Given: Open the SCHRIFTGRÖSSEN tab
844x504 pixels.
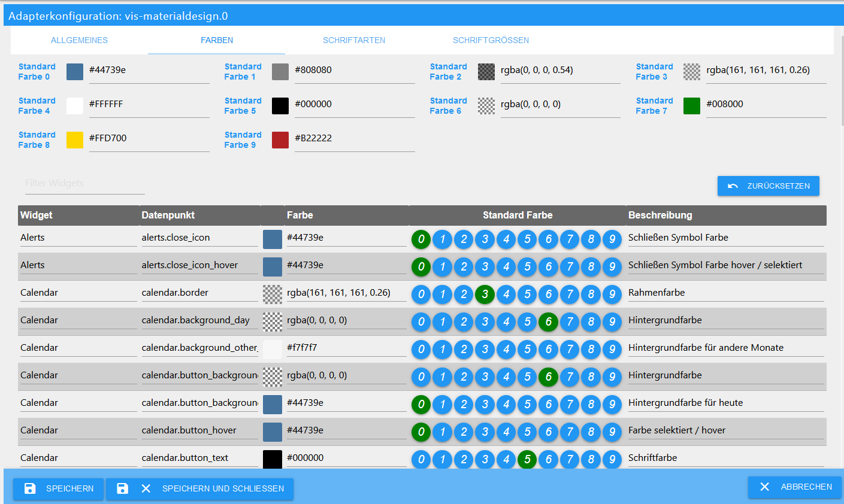Looking at the screenshot, I should click(x=491, y=40).
